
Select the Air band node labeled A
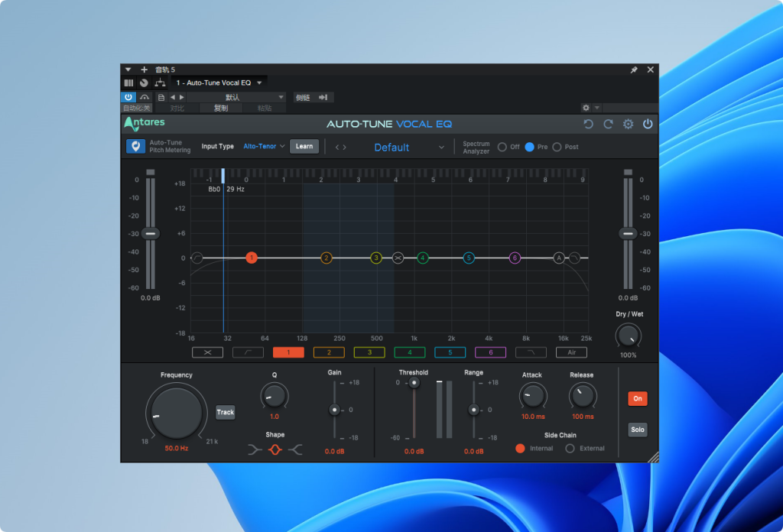pyautogui.click(x=559, y=258)
